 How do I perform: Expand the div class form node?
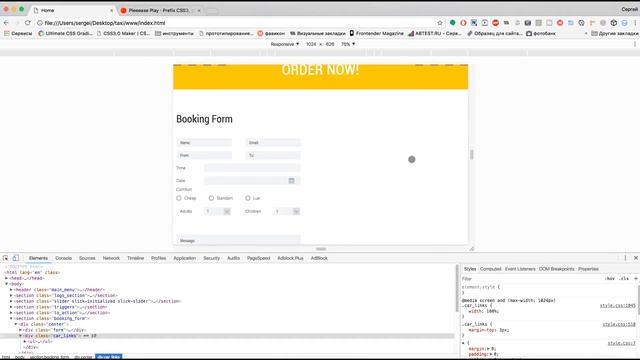(20, 330)
